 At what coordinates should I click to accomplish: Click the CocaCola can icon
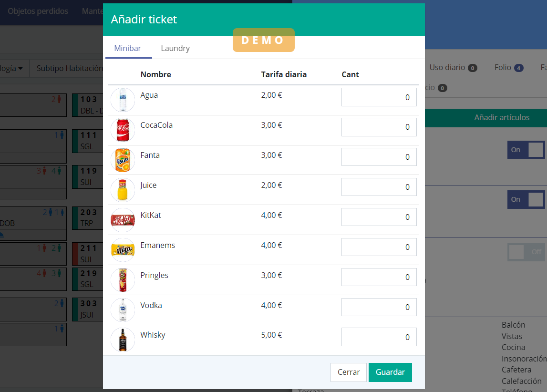pos(123,130)
